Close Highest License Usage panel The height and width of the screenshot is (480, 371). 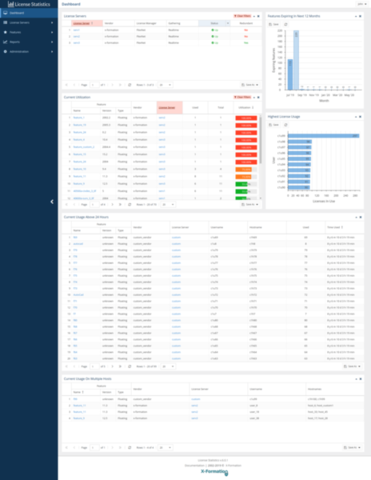click(x=360, y=117)
